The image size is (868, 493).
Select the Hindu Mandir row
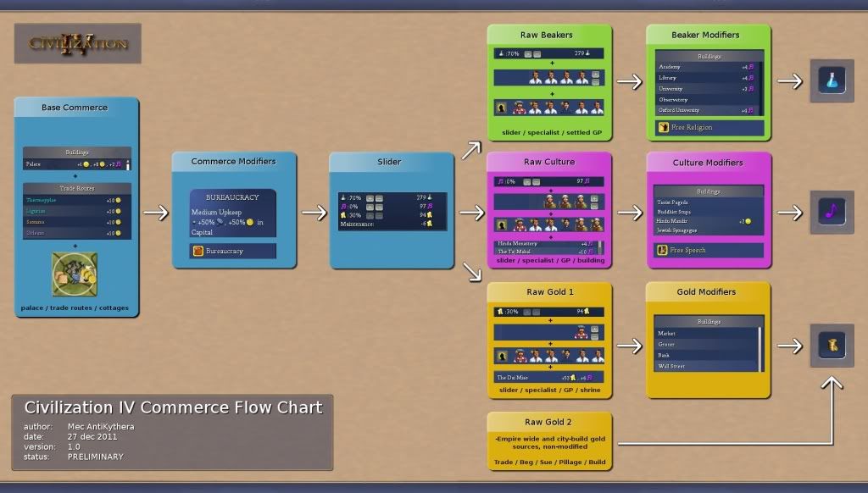[x=709, y=221]
